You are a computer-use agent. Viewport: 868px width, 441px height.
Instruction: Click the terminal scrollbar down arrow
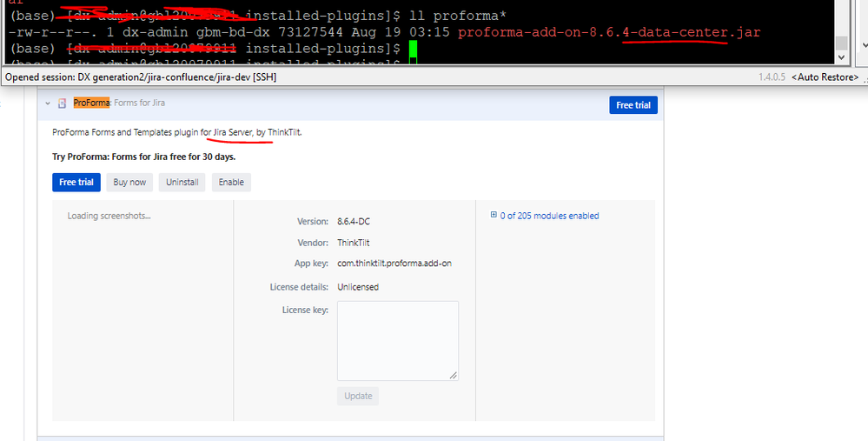tap(841, 57)
